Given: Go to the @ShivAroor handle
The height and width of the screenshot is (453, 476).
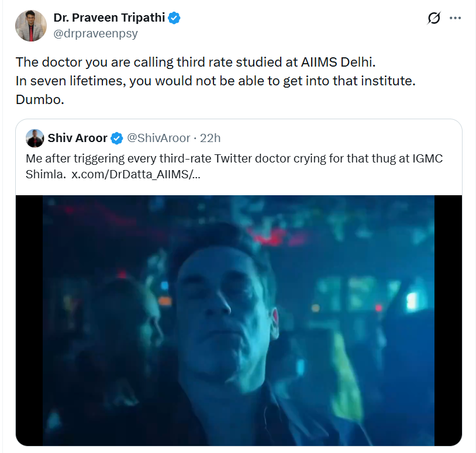Looking at the screenshot, I should [x=158, y=138].
